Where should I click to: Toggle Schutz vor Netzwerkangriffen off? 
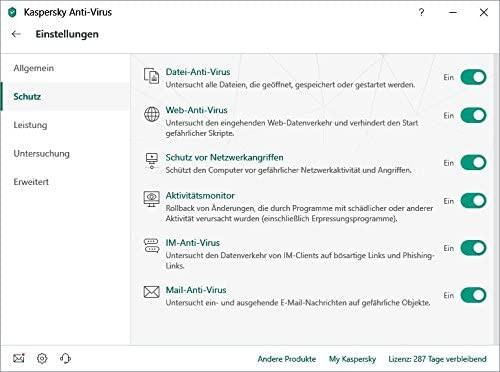pos(473,163)
